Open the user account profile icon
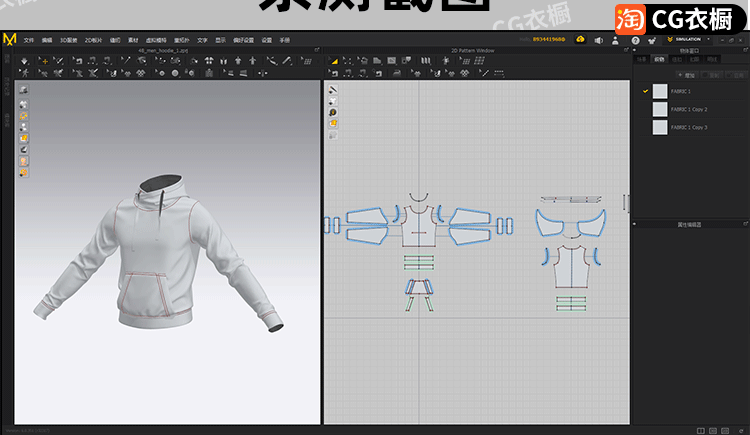 tap(615, 40)
